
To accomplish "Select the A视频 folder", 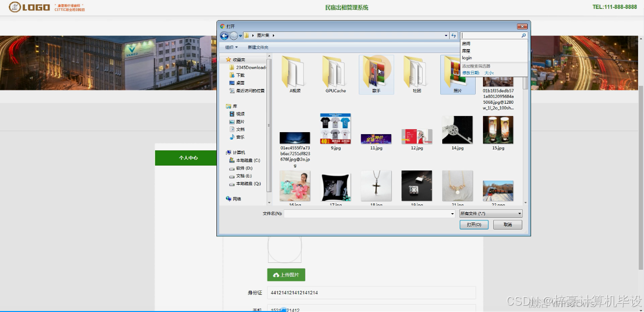I will point(295,75).
